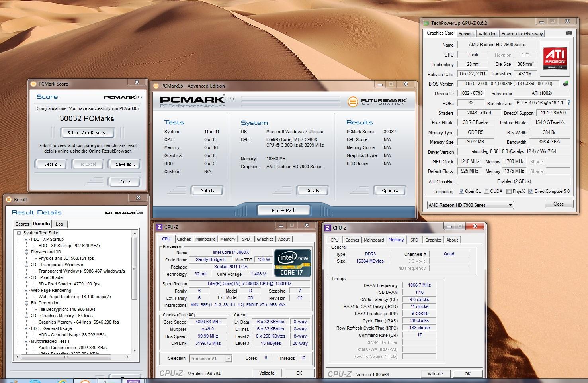Click the GPU Clock 1210 MHz value

tap(470, 161)
